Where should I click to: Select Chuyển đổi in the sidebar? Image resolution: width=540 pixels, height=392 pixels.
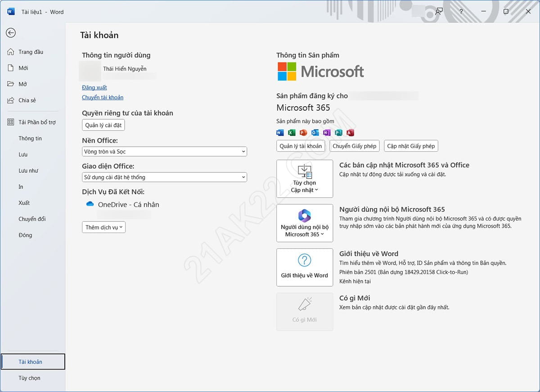pos(32,219)
